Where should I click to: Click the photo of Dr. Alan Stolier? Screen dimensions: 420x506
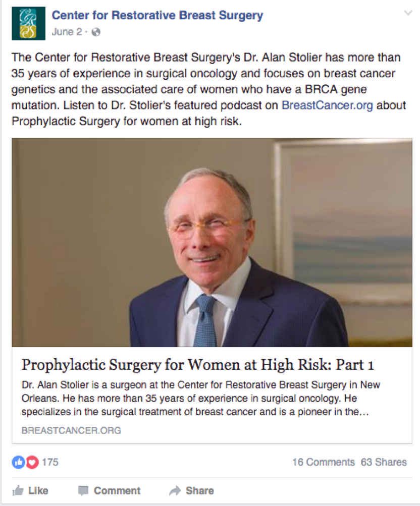point(212,242)
